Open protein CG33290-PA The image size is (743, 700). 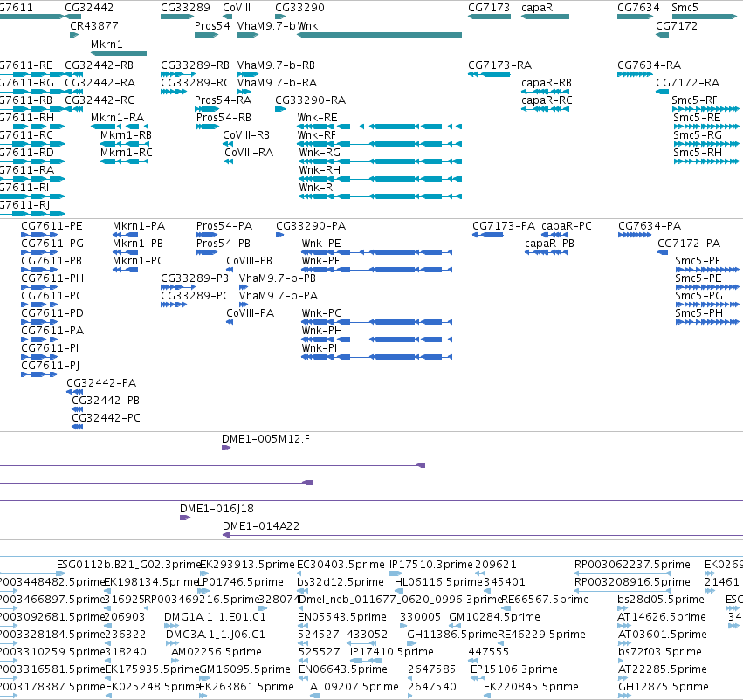(311, 226)
